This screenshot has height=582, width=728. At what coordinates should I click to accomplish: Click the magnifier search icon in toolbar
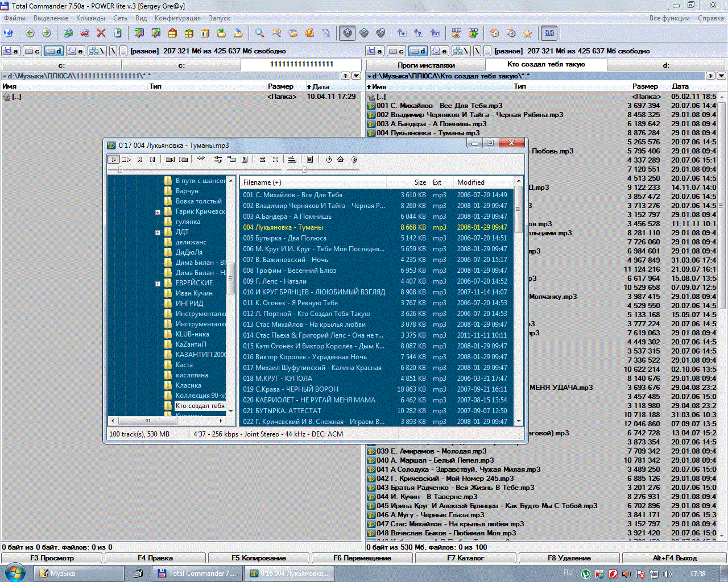(x=259, y=33)
